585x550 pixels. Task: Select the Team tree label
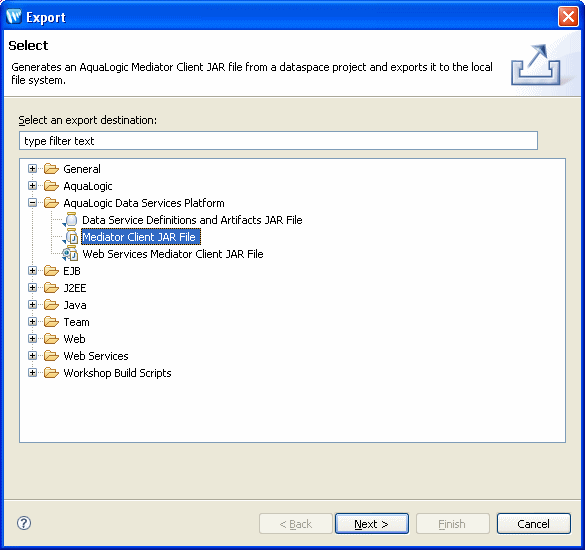click(76, 322)
